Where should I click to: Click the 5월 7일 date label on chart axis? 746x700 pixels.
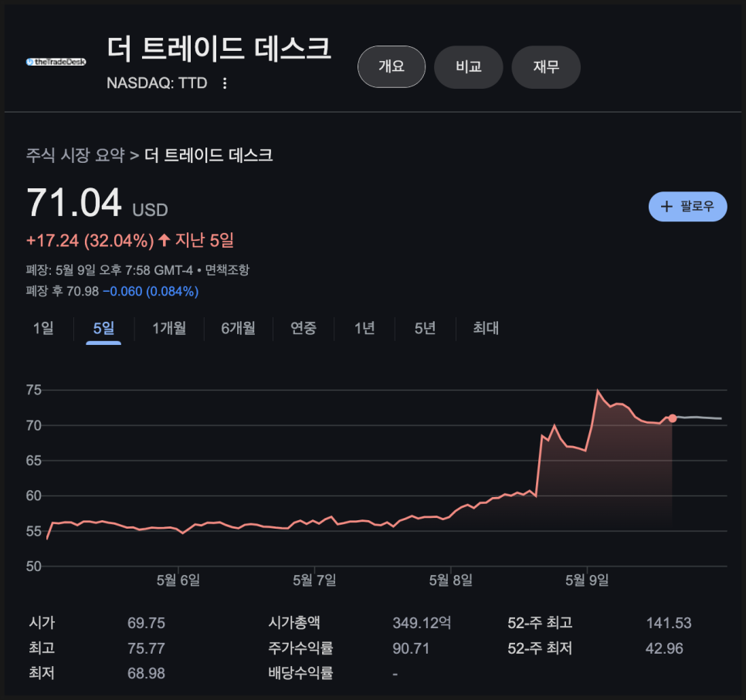pyautogui.click(x=314, y=580)
